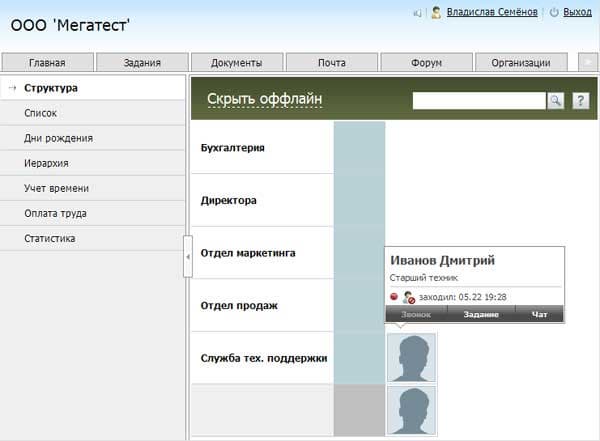Screen dimensions: 600x441
Task: Select the Служба тех. поддержки row label
Action: (x=264, y=358)
